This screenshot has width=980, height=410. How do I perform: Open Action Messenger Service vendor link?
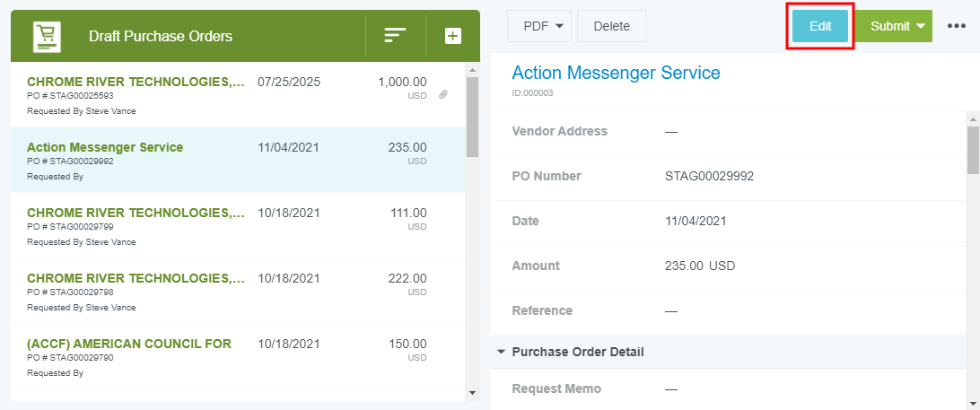(616, 73)
